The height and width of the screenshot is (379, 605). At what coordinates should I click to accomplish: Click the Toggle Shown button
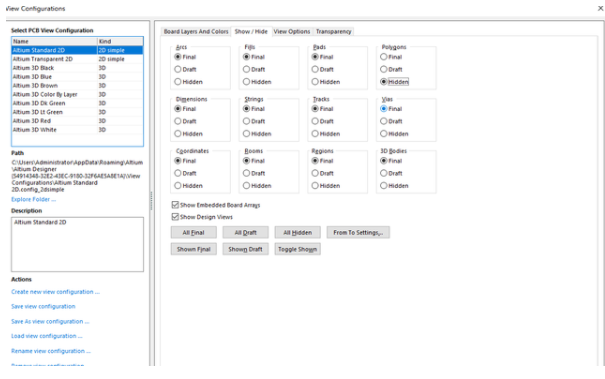tap(297, 249)
